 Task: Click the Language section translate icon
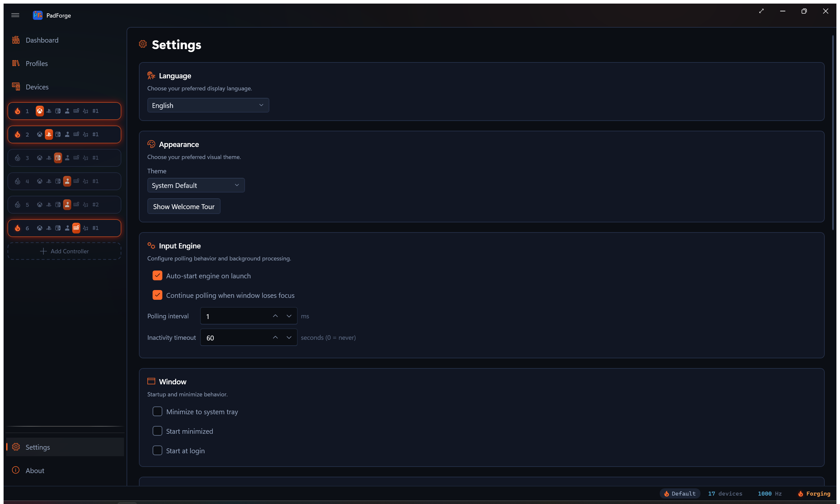(x=151, y=75)
